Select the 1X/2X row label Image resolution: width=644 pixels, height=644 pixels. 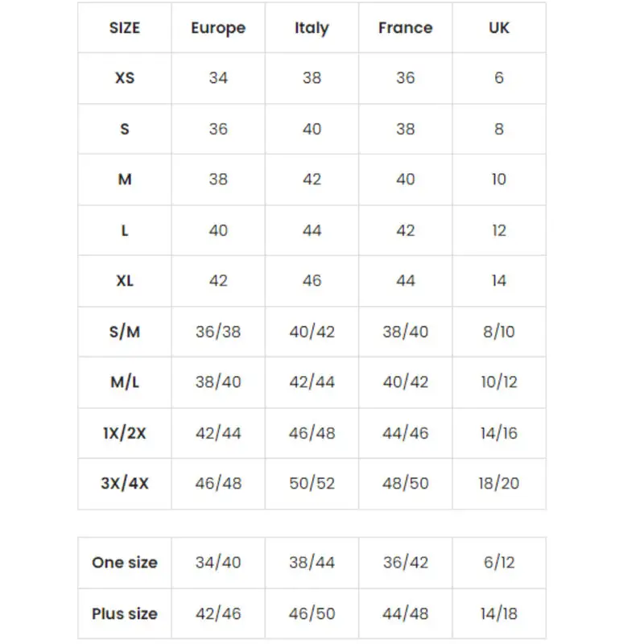tap(125, 433)
